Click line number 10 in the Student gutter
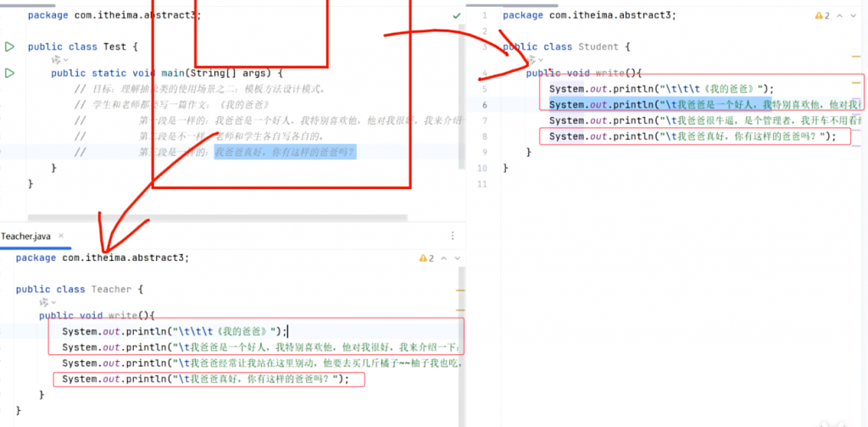This screenshot has width=868, height=427. (x=482, y=168)
